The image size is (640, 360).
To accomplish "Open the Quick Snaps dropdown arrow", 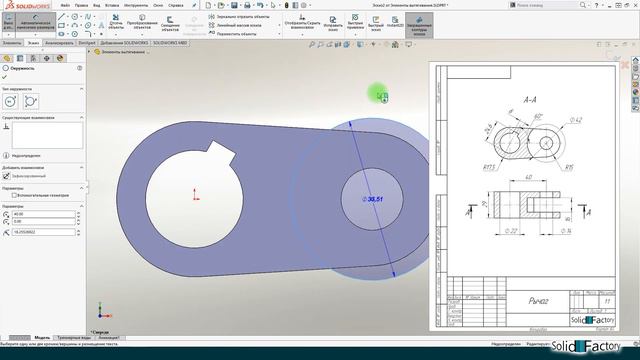I will pos(355,35).
